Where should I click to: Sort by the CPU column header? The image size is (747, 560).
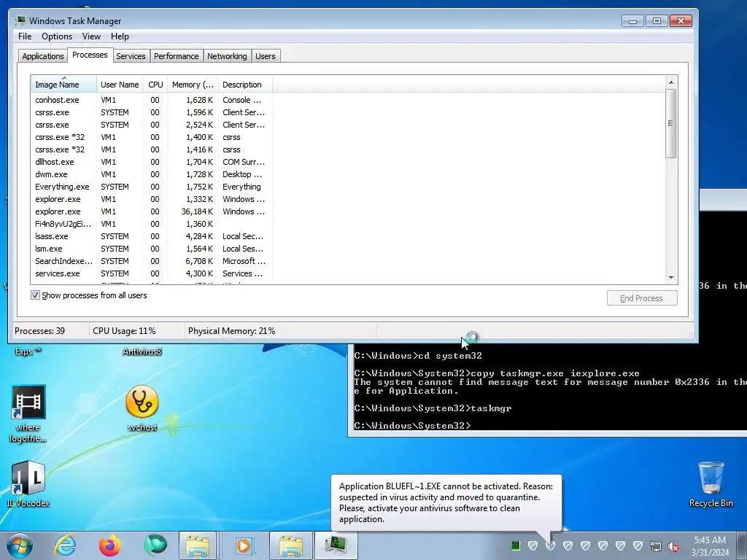(x=155, y=85)
